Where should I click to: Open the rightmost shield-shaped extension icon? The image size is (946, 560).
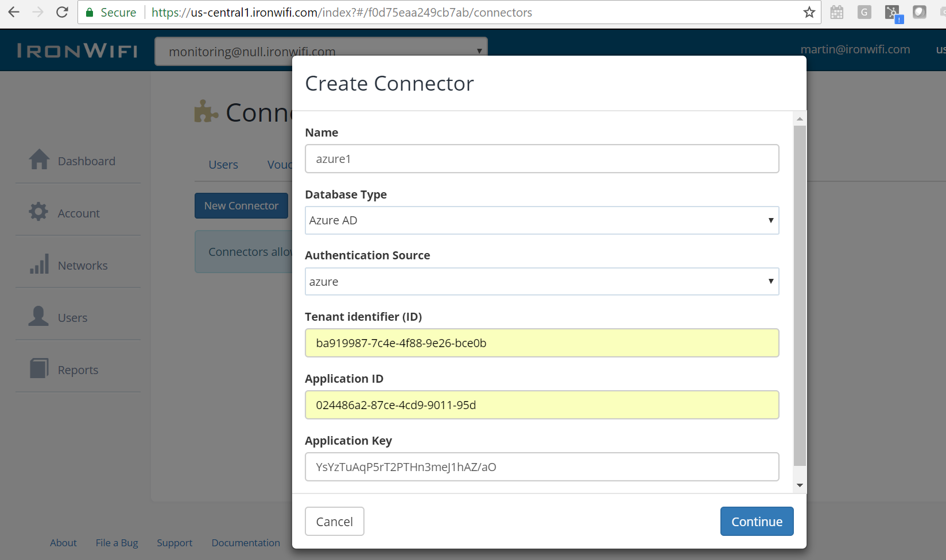(x=919, y=12)
